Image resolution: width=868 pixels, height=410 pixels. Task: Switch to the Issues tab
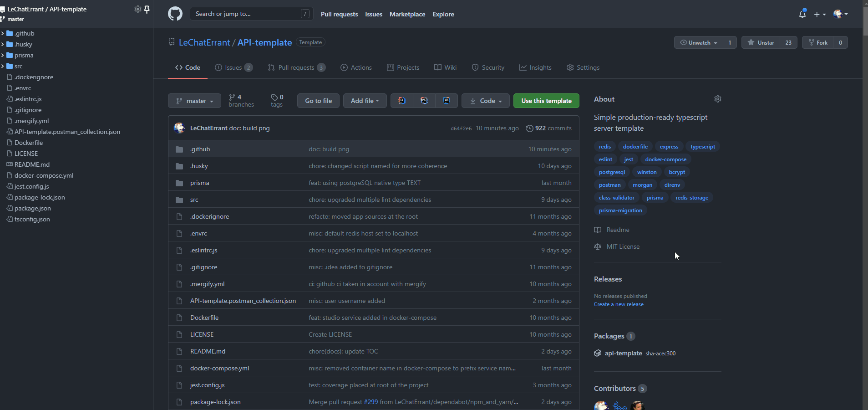(x=233, y=67)
